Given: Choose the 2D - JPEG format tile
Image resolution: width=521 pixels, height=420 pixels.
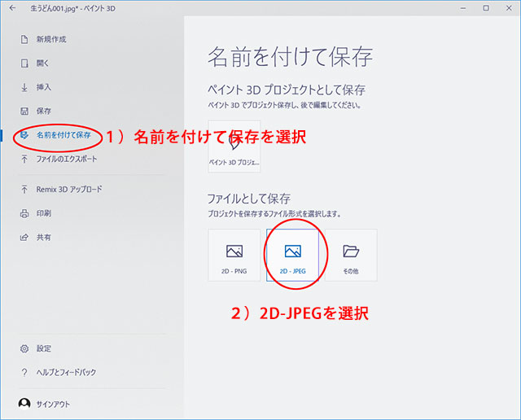Looking at the screenshot, I should (x=292, y=256).
